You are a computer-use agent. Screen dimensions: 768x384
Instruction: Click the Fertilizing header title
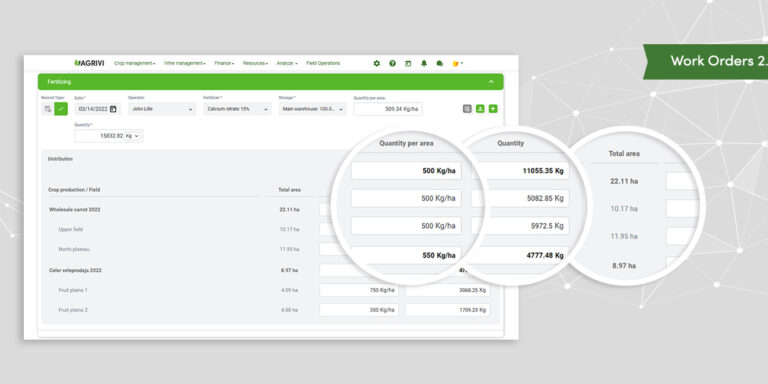pos(59,82)
